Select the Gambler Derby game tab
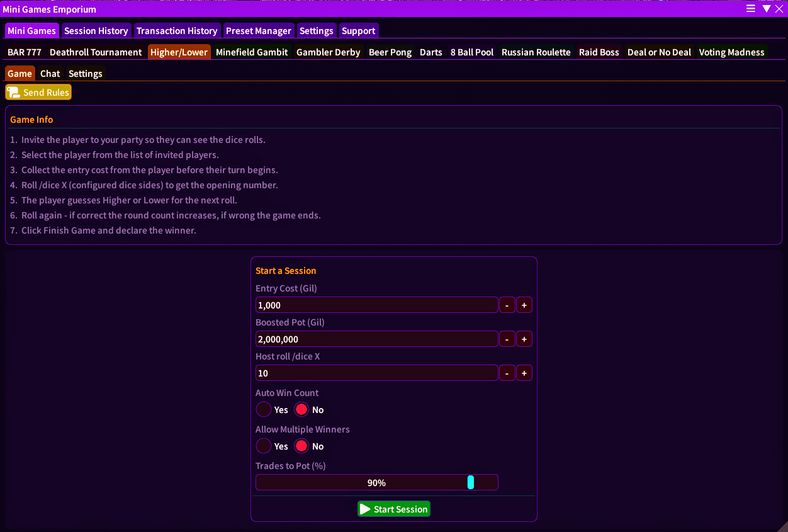 (329, 52)
